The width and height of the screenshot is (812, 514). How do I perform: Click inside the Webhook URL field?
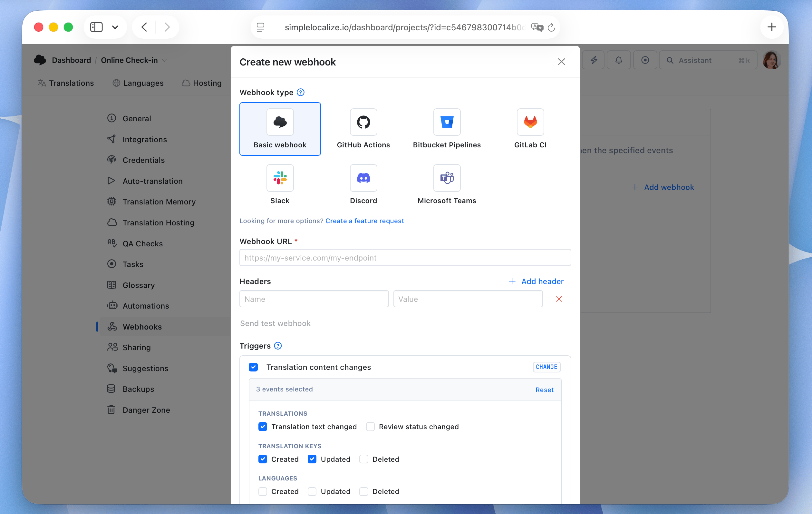pyautogui.click(x=405, y=258)
